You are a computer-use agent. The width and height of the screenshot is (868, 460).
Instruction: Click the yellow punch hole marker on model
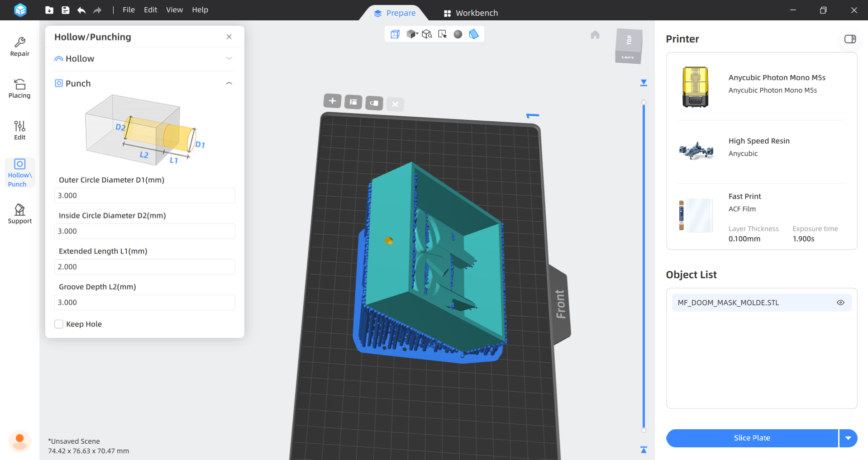389,241
